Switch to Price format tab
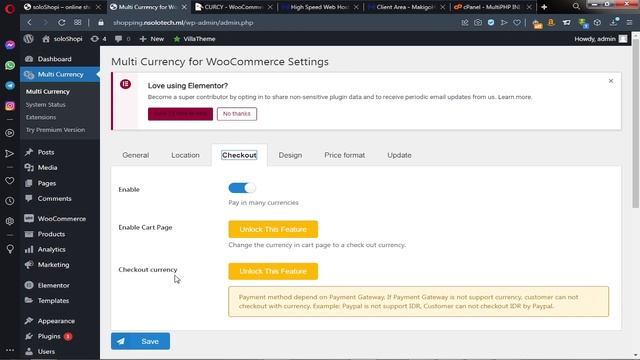This screenshot has width=640, height=360. coord(344,155)
